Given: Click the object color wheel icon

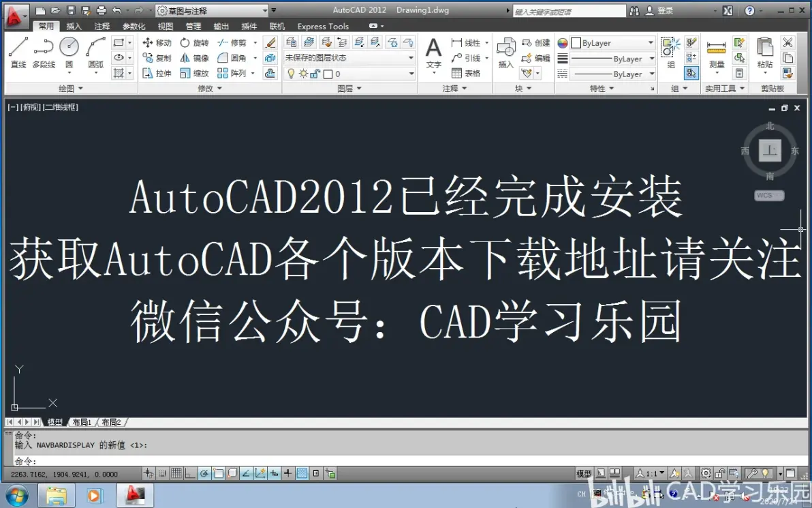Looking at the screenshot, I should (563, 43).
